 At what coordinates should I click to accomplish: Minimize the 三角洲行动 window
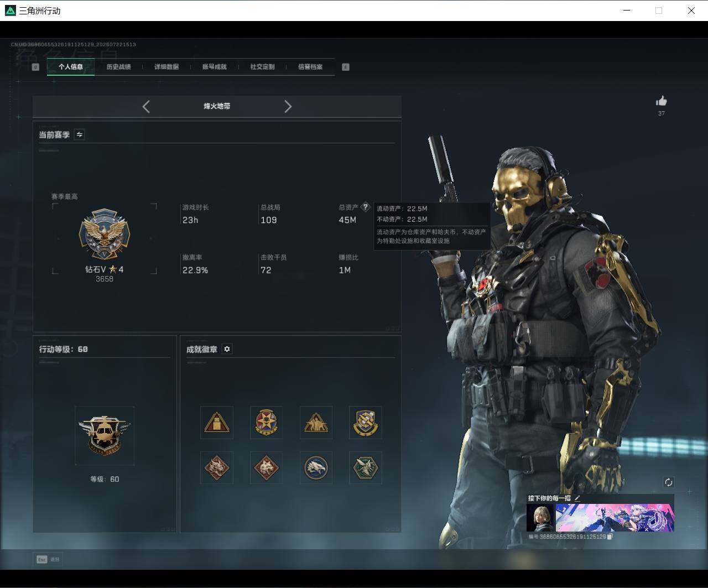(x=627, y=11)
